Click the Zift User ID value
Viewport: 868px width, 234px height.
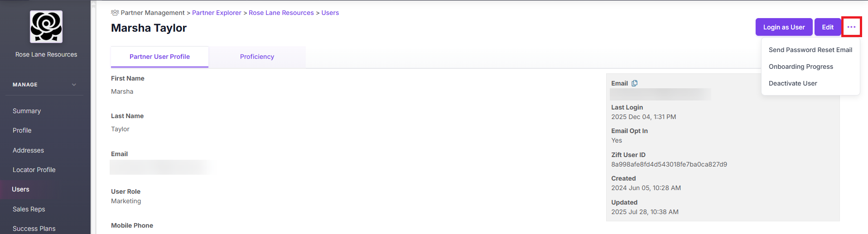coord(669,164)
